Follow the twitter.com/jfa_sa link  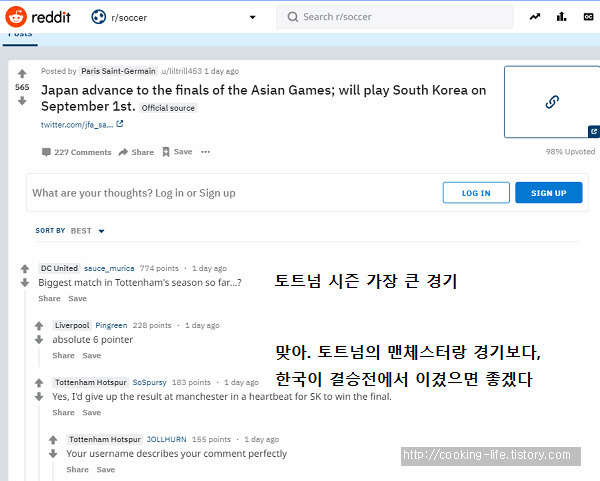pyautogui.click(x=77, y=125)
